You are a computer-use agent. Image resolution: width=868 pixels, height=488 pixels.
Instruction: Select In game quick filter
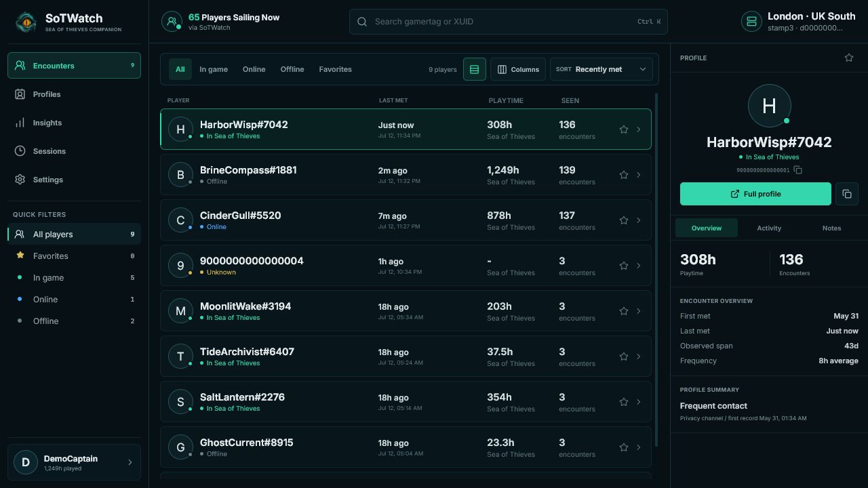tap(74, 278)
